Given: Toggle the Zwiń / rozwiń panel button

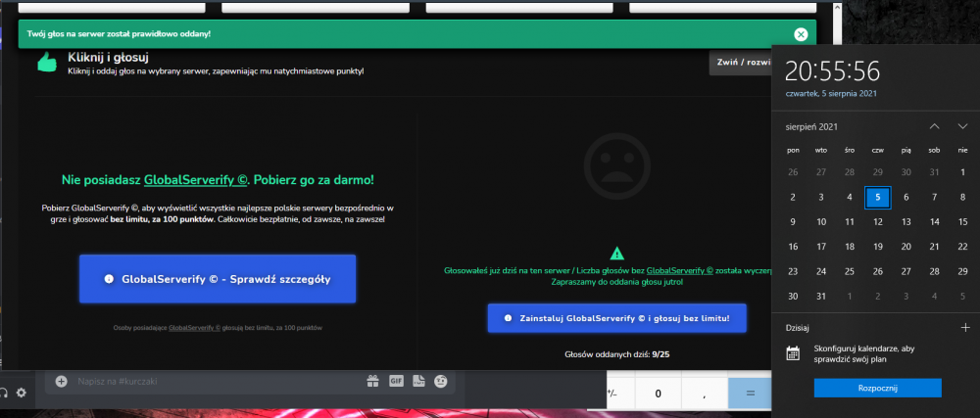Looking at the screenshot, I should (x=740, y=63).
